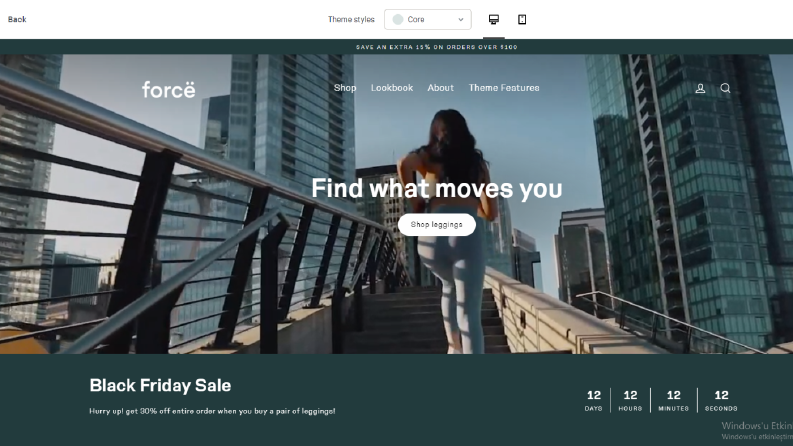Click the countdown HOURS value
This screenshot has width=793, height=446.
[630, 395]
